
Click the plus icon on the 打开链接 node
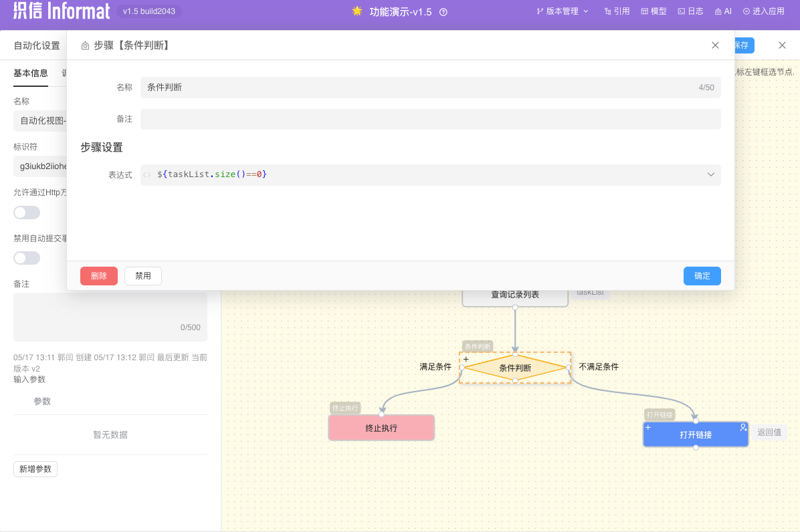click(648, 427)
